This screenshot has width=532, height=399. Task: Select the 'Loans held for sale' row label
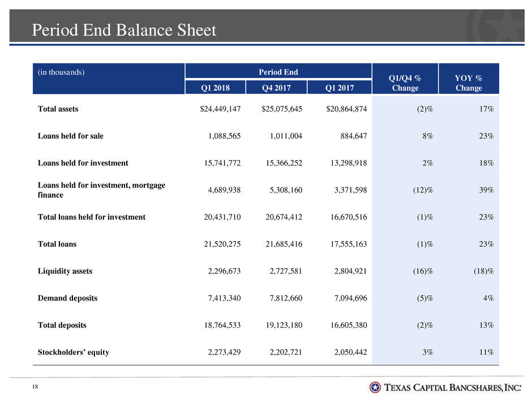click(71, 136)
